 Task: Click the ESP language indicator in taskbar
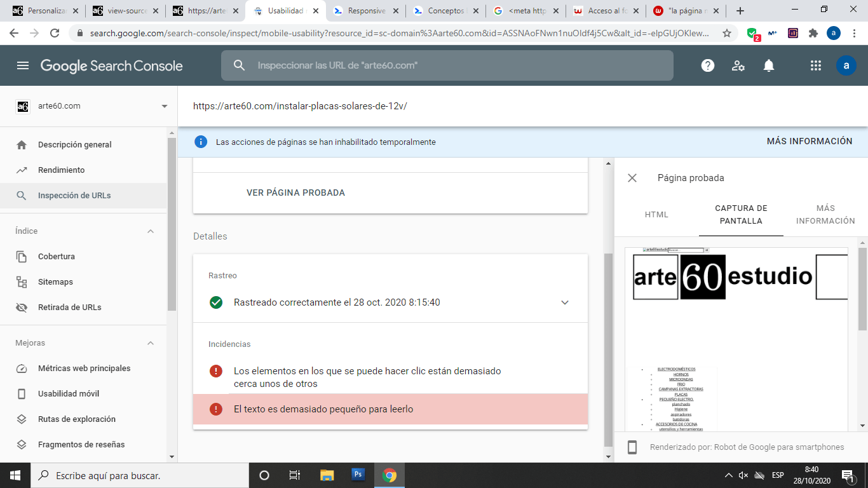[x=778, y=475]
